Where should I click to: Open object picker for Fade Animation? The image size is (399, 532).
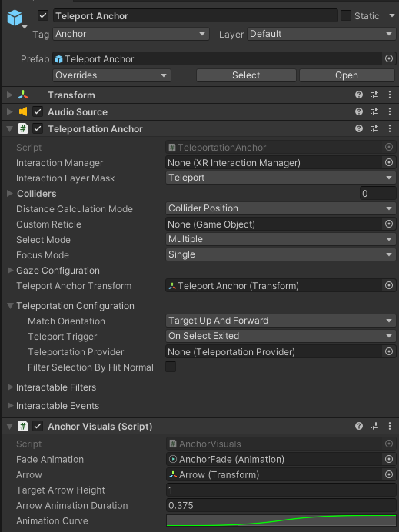(389, 459)
